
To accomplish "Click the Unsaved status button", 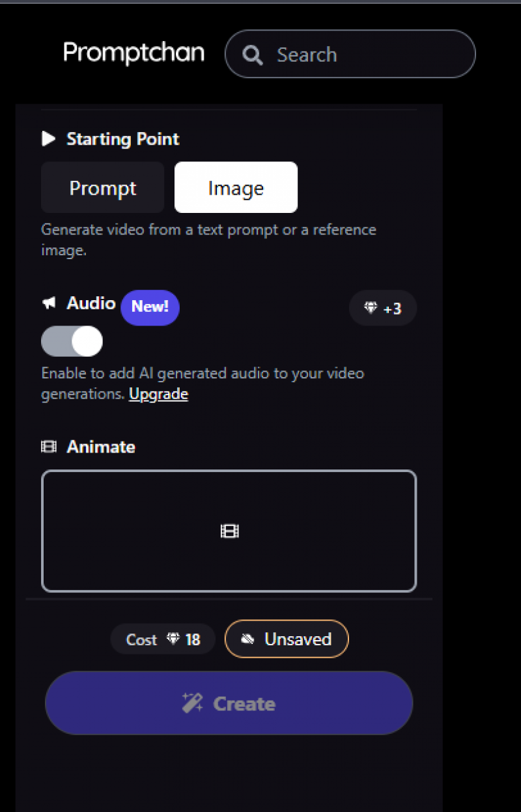I will pos(287,639).
